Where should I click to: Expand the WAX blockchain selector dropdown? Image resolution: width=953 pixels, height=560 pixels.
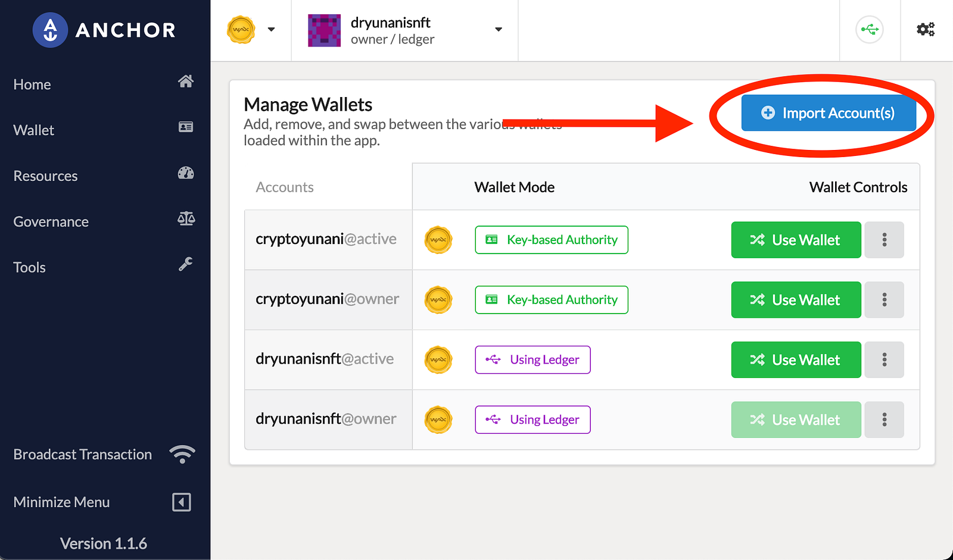(270, 29)
